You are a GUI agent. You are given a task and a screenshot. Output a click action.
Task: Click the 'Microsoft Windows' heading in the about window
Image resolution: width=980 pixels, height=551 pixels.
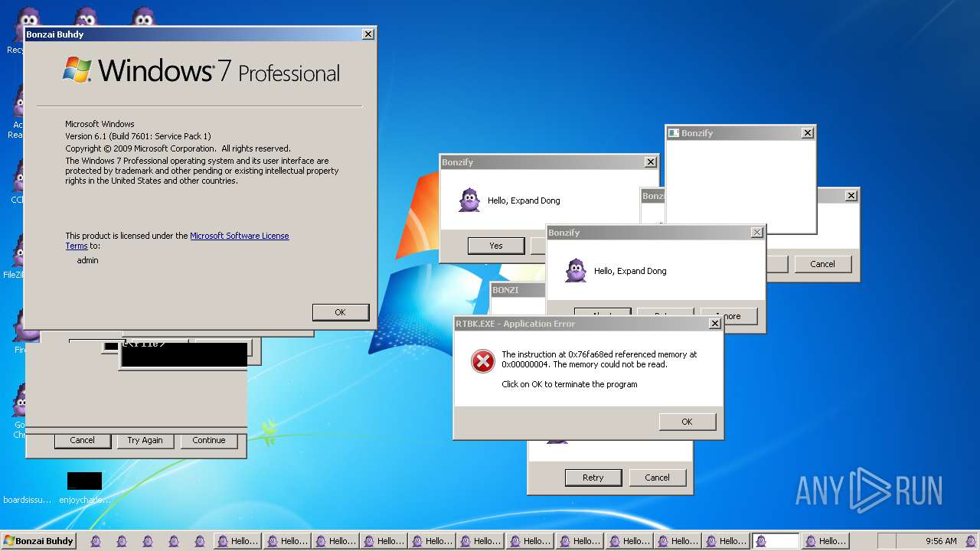click(x=100, y=124)
